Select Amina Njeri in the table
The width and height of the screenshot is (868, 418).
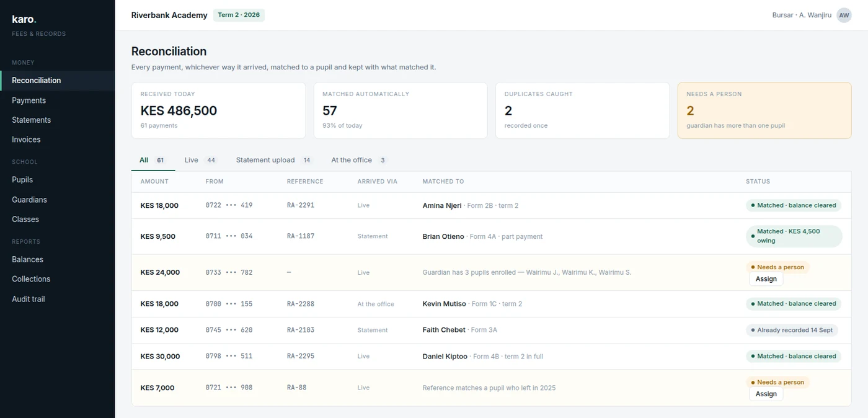[x=442, y=205]
